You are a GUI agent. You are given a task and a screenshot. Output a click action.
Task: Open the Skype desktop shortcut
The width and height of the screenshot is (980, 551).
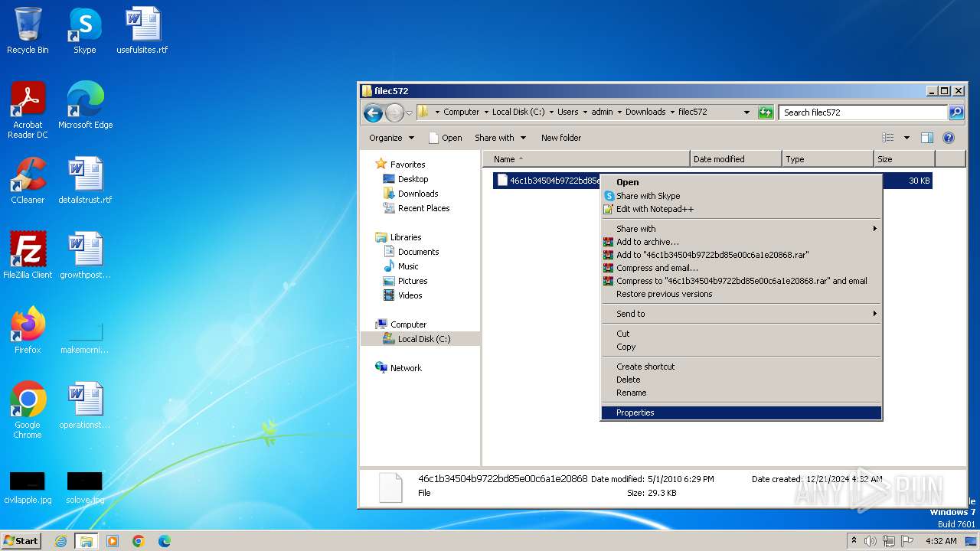[85, 31]
